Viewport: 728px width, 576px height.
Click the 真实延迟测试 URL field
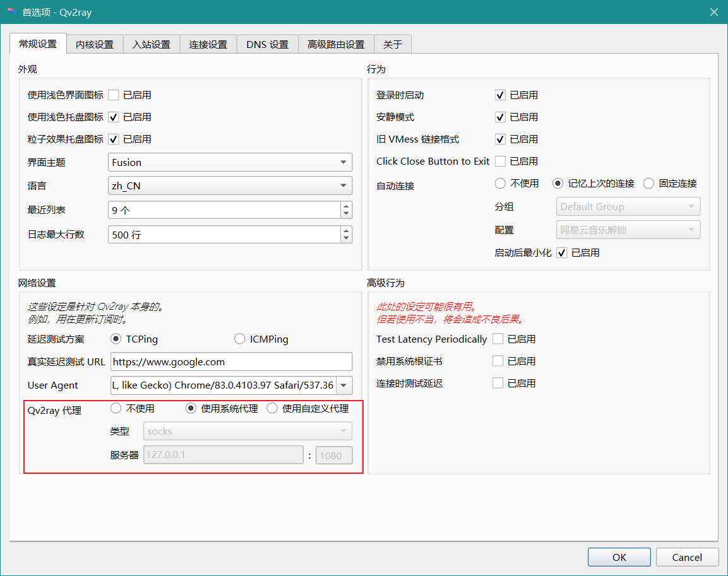pyautogui.click(x=231, y=361)
